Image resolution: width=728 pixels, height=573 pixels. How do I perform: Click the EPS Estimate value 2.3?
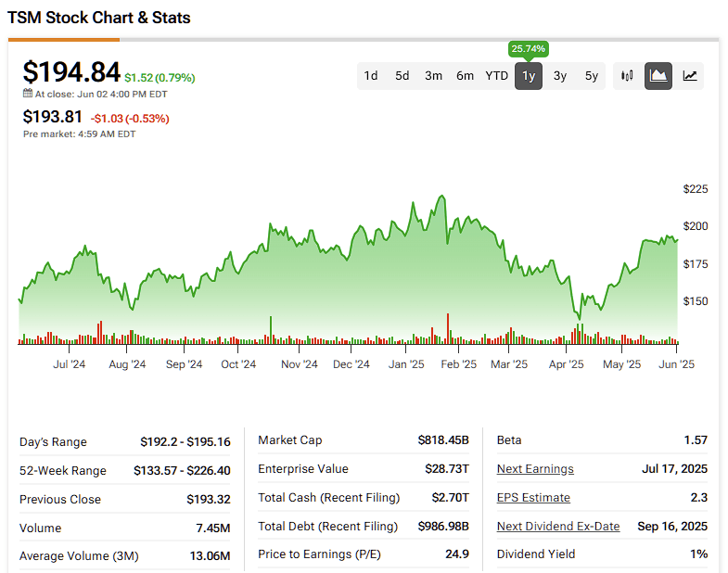tap(698, 498)
